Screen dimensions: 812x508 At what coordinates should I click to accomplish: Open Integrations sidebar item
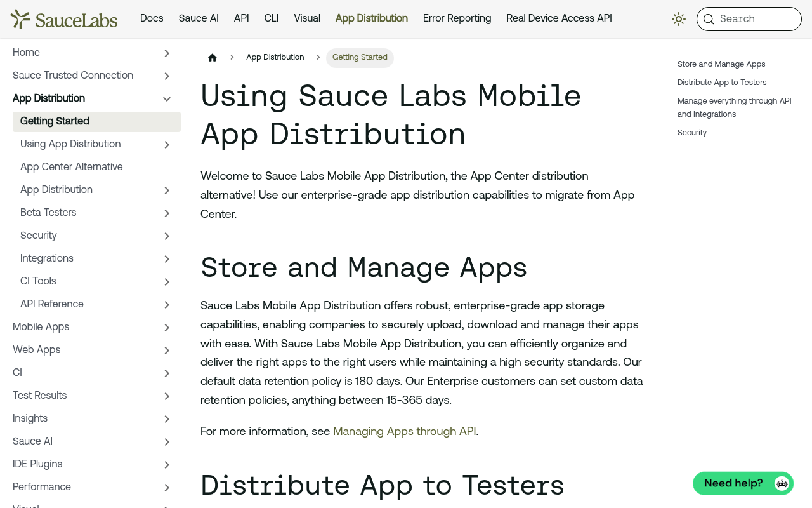click(x=47, y=258)
